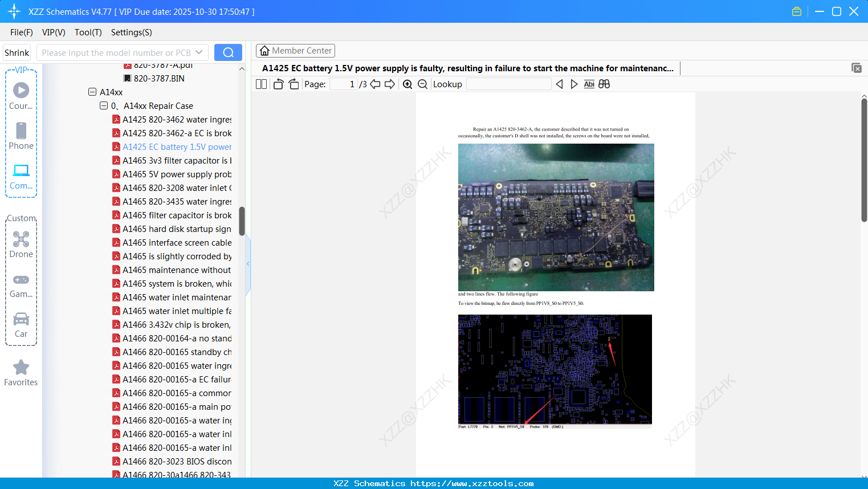The image size is (868, 489).
Task: Select the Computer sidebar category
Action: click(21, 177)
